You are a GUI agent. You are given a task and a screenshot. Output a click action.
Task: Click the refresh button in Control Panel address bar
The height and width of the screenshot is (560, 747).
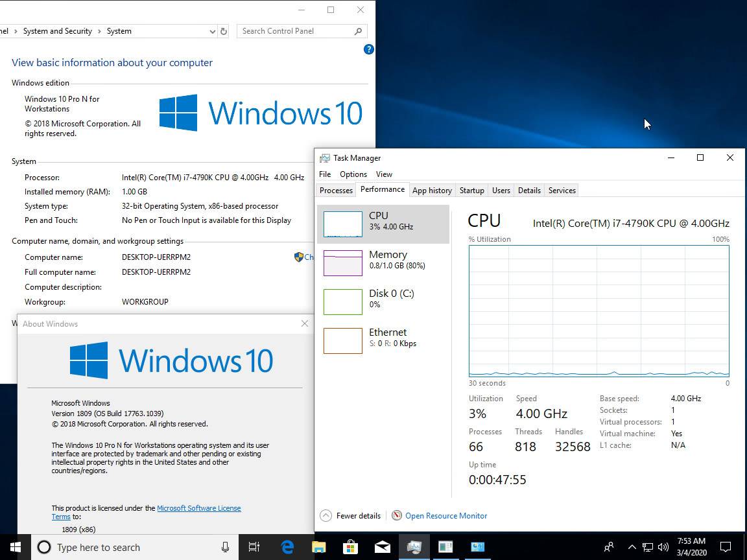click(224, 31)
